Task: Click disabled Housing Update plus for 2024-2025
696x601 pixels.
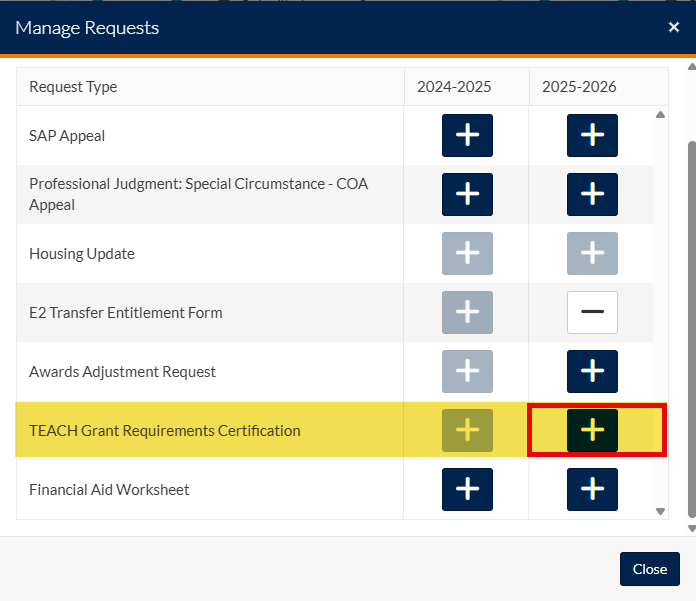Action: point(467,253)
